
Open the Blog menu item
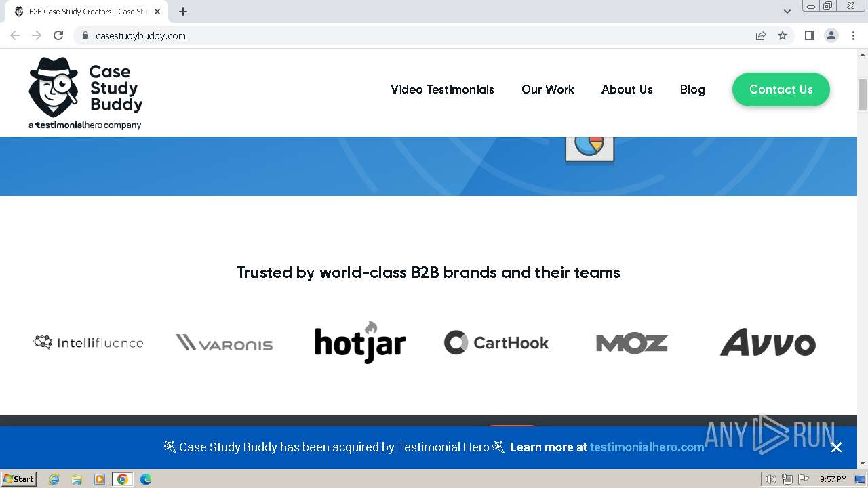click(x=692, y=89)
